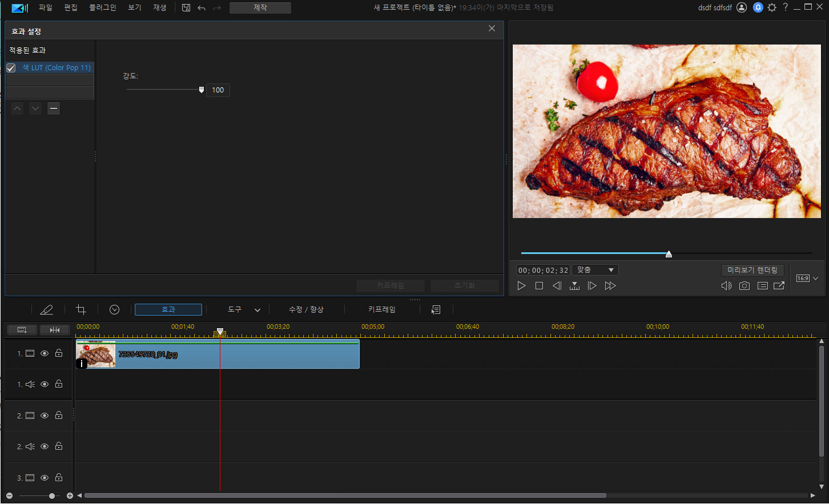Remove the selected effect with minus button

coord(54,108)
